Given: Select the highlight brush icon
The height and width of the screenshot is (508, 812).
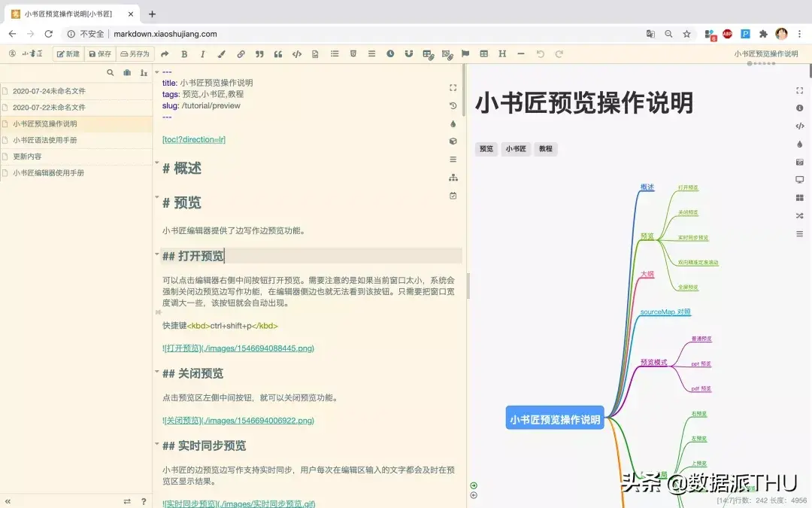Looking at the screenshot, I should pyautogui.click(x=222, y=54).
